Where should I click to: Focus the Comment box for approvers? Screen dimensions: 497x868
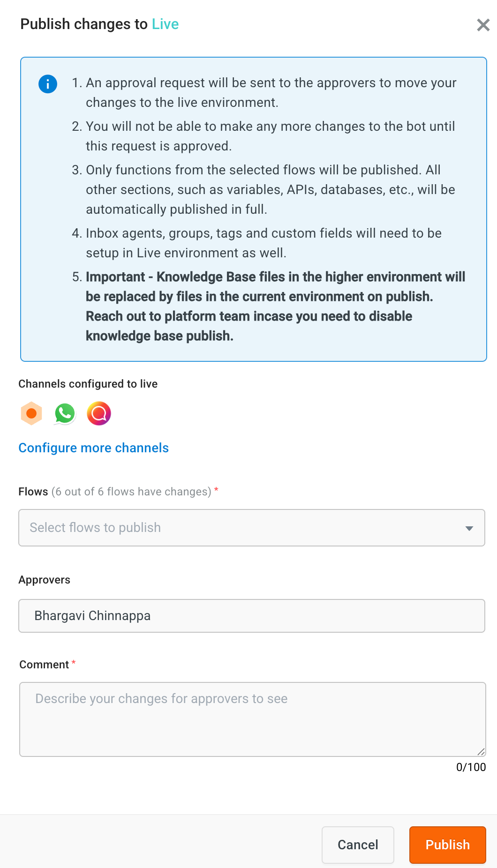click(x=252, y=719)
